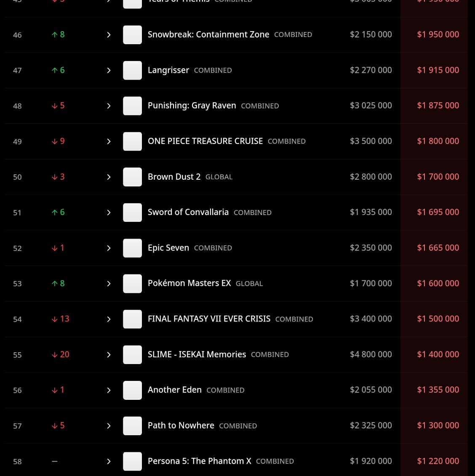Click the Brown Dust 2 game icon
Viewport: 475px width, 476px height.
[x=132, y=177]
